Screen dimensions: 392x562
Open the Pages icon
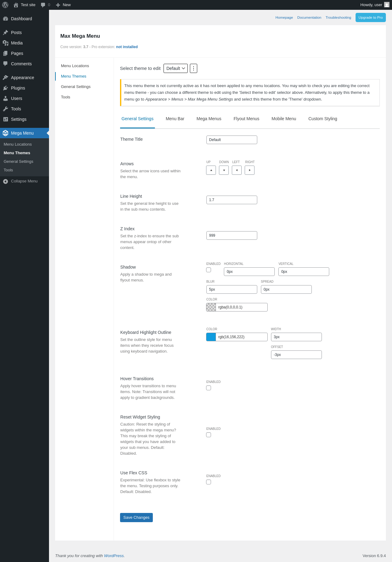(6, 53)
